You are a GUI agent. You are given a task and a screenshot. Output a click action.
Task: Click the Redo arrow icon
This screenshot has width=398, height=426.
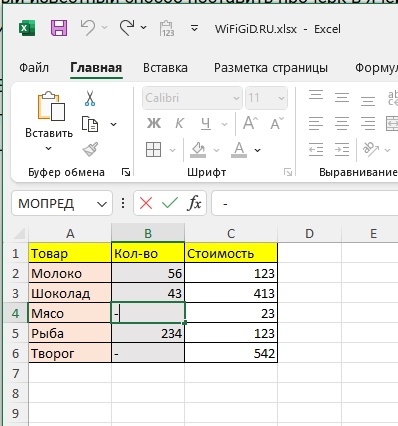pyautogui.click(x=127, y=27)
